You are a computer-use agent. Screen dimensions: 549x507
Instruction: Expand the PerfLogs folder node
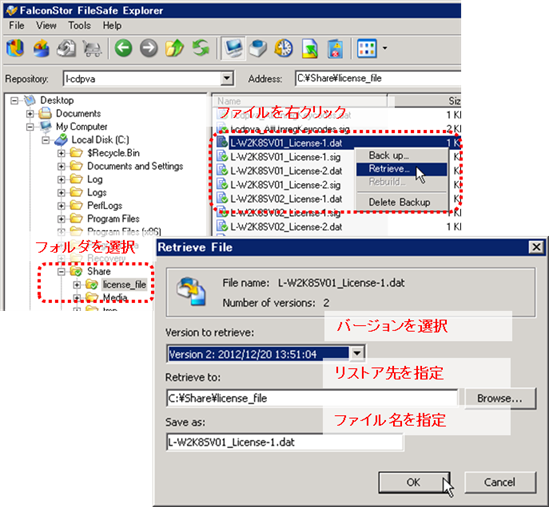[x=61, y=206]
